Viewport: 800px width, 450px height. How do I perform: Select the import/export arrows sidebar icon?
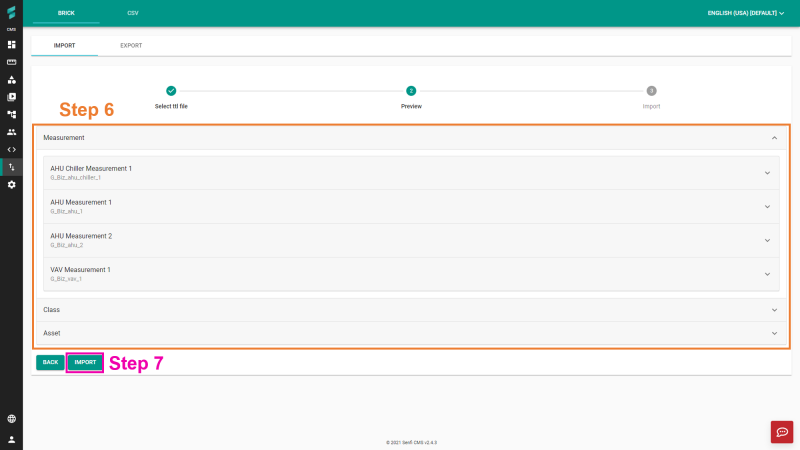pyautogui.click(x=11, y=167)
